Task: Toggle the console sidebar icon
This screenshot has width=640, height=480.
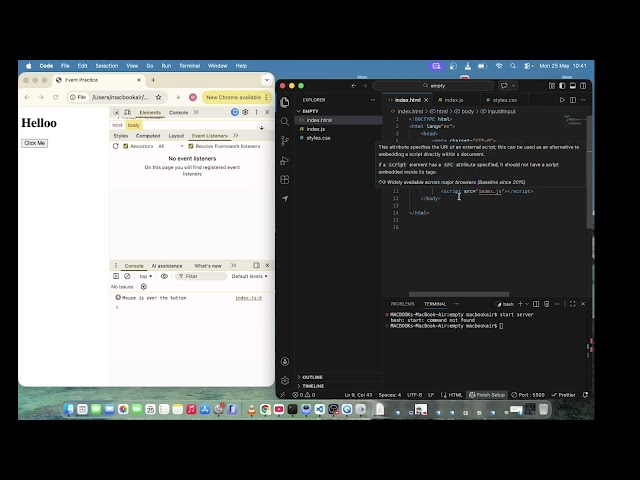Action: tap(116, 276)
